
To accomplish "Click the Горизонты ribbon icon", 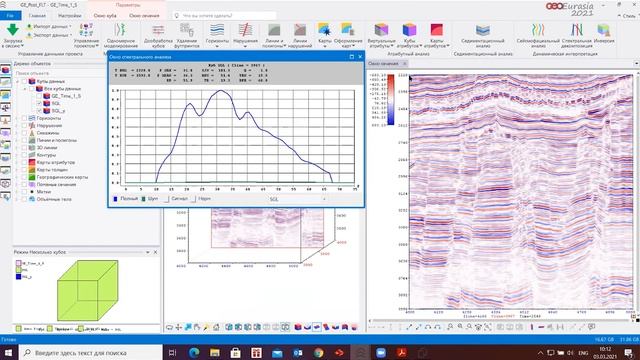I will [217, 30].
